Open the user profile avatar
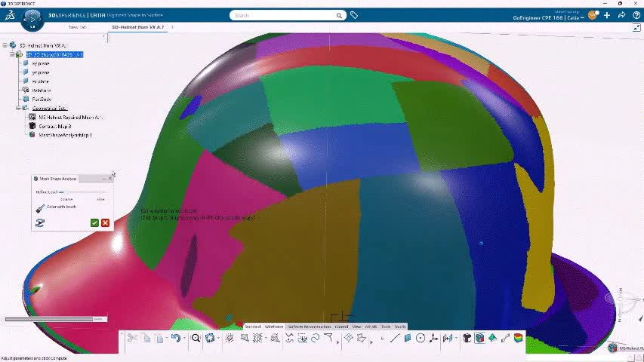 (x=593, y=15)
